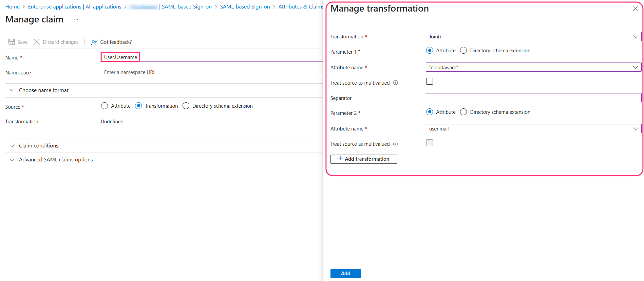Click the Discard changes X icon

tap(37, 42)
